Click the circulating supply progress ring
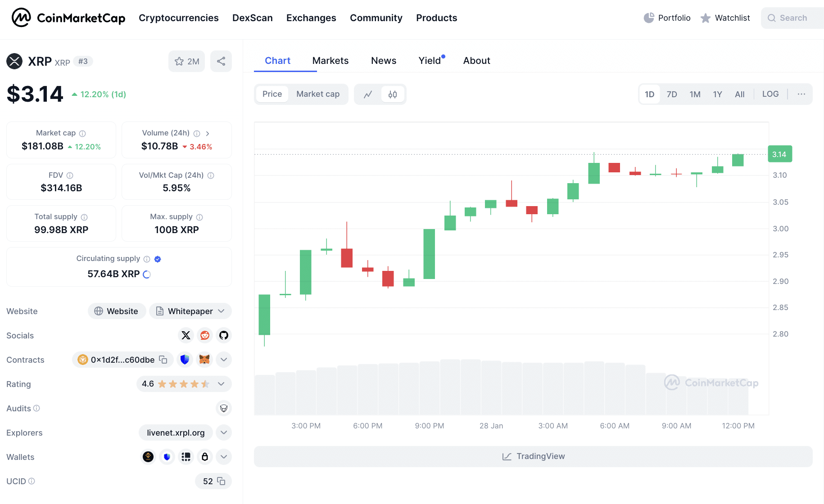 [147, 274]
